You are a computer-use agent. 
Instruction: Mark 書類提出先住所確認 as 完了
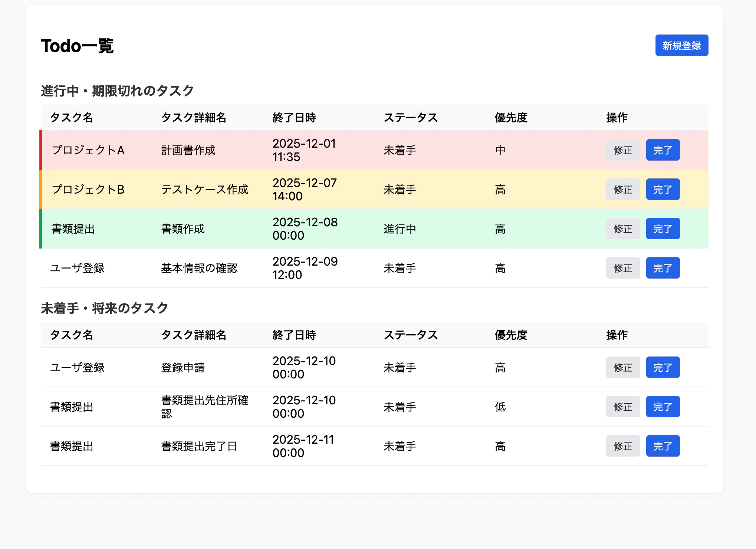click(x=663, y=407)
